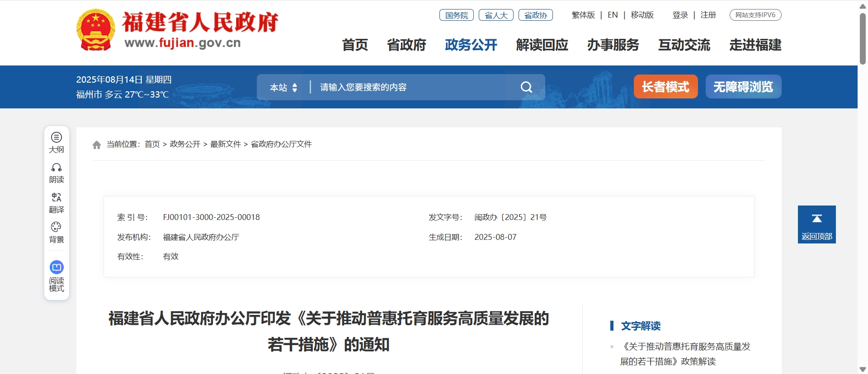Open the 办事服务 navigation menu

[x=613, y=45]
